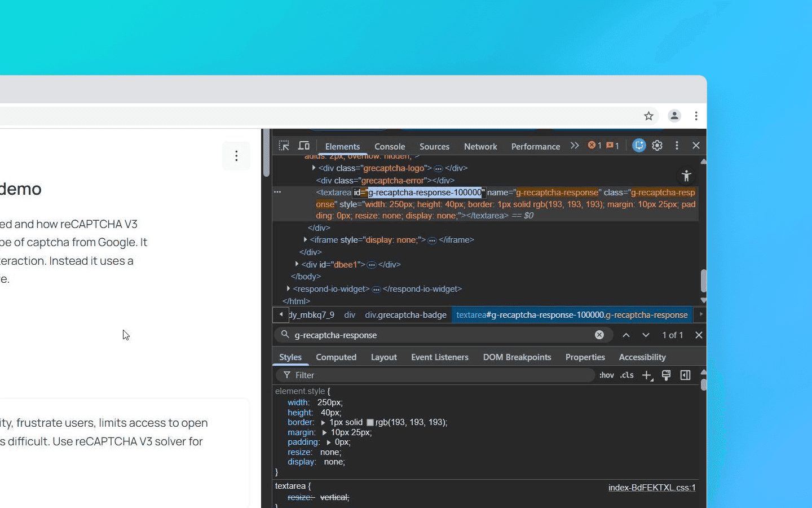This screenshot has height=508, width=812.
Task: Expand the border shorthand property
Action: tap(323, 422)
